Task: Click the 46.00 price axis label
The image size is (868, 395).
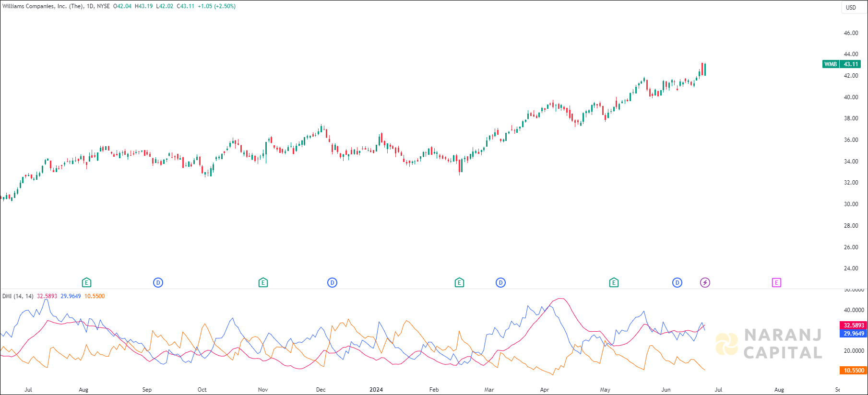Action: (x=851, y=33)
